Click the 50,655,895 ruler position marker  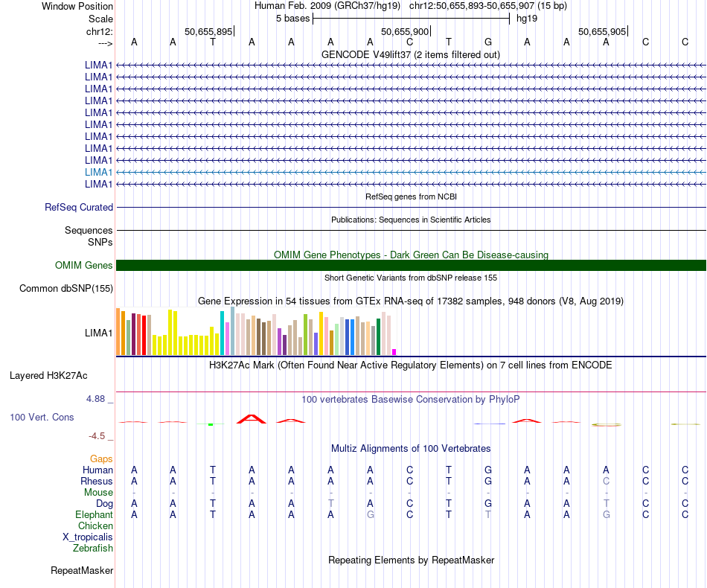click(208, 31)
